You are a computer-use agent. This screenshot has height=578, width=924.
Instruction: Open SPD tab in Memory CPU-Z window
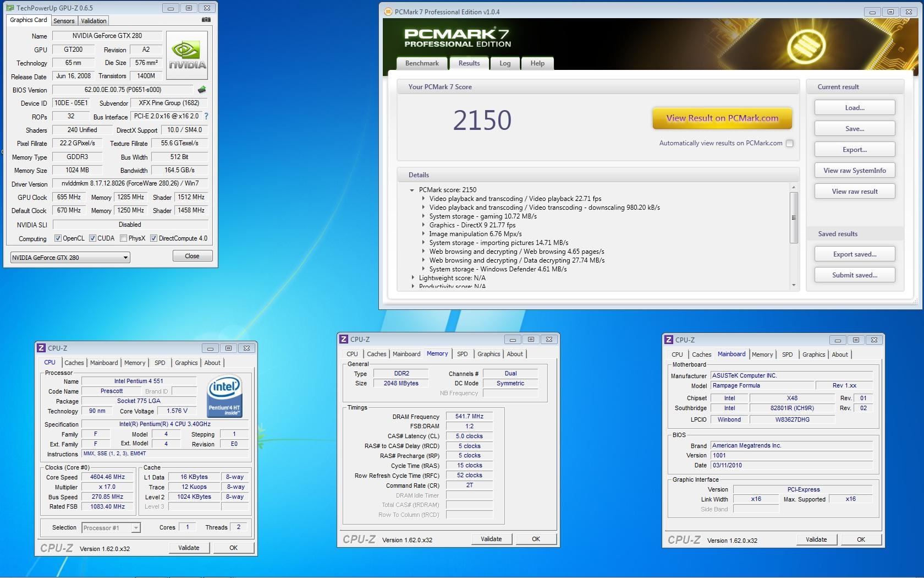[x=463, y=354]
